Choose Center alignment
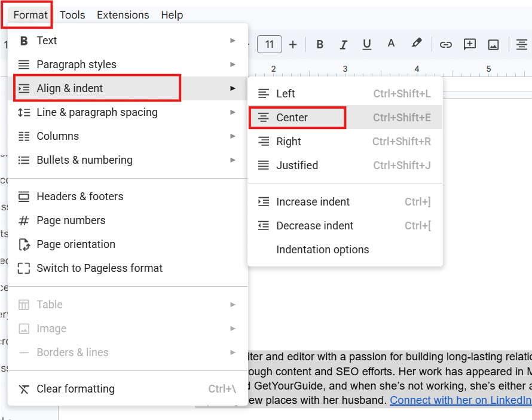This screenshot has width=532, height=420. coord(345,117)
